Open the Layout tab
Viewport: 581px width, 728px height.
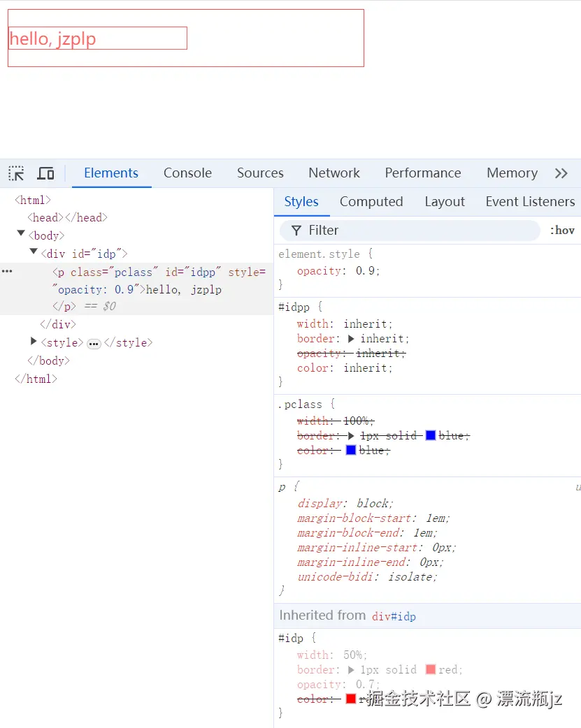(445, 201)
